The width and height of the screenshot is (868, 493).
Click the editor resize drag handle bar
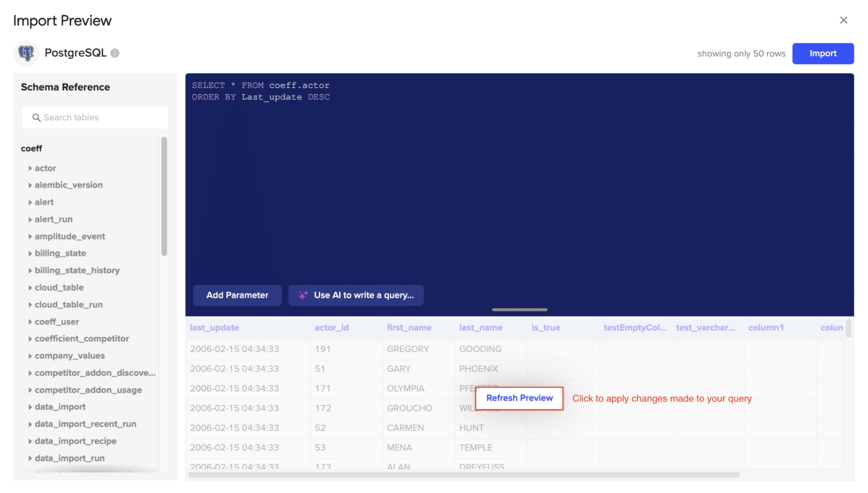519,309
